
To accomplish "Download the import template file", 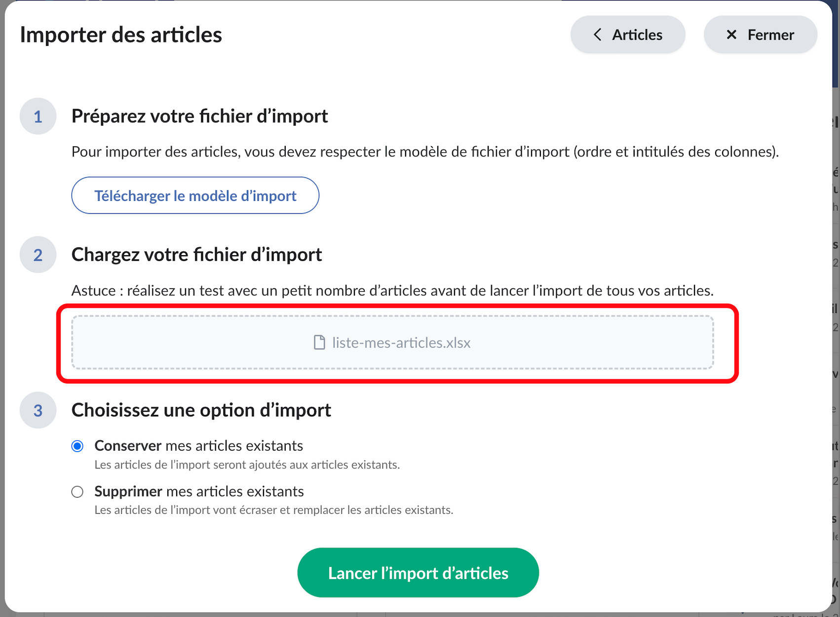I will pos(195,195).
